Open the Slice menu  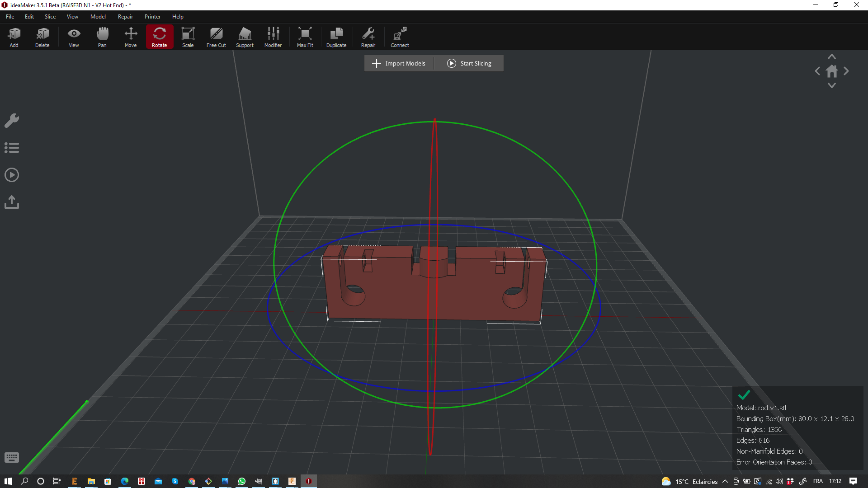pos(50,17)
